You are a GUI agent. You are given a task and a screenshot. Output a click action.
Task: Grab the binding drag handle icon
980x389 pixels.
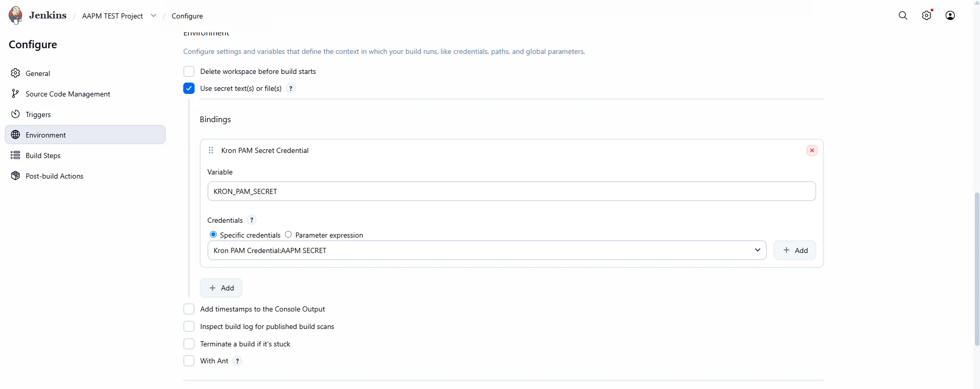pyautogui.click(x=211, y=150)
